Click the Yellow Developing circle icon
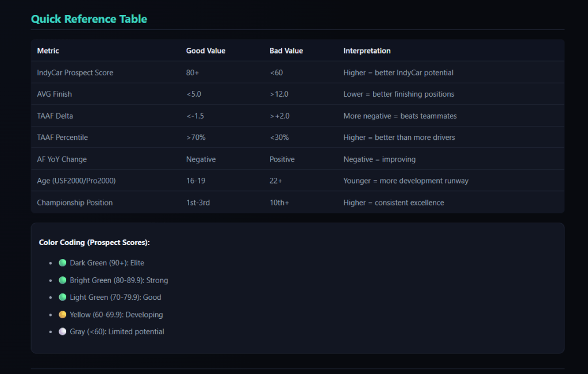The width and height of the screenshot is (588, 374). (63, 315)
